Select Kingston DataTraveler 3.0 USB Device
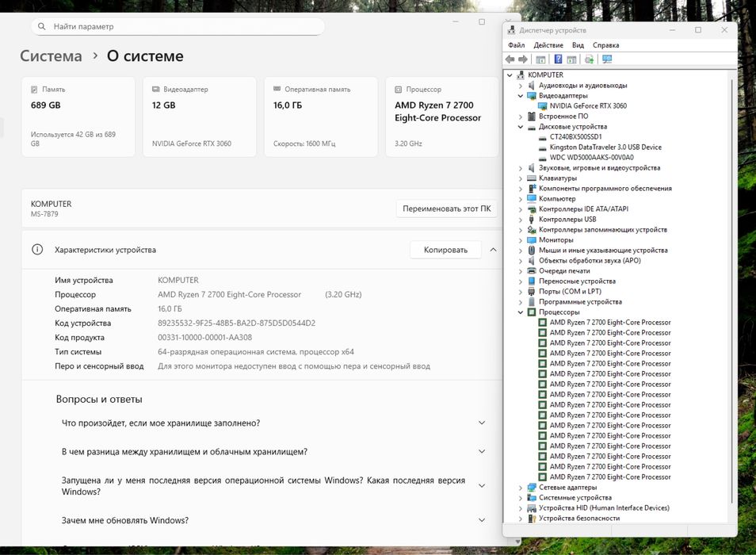This screenshot has height=555, width=756. point(605,147)
